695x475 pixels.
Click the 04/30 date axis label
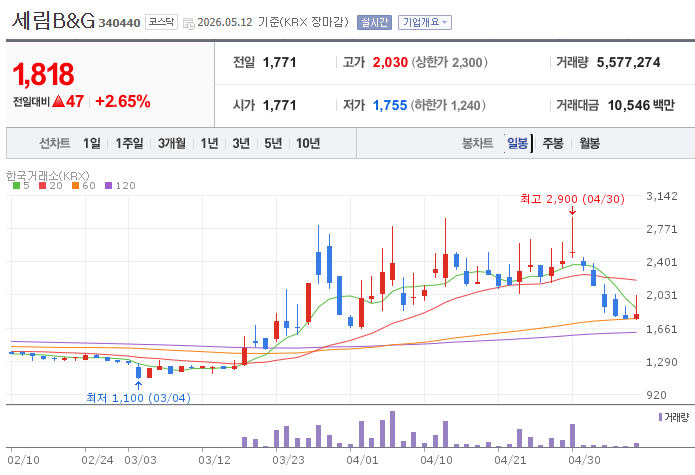[584, 460]
